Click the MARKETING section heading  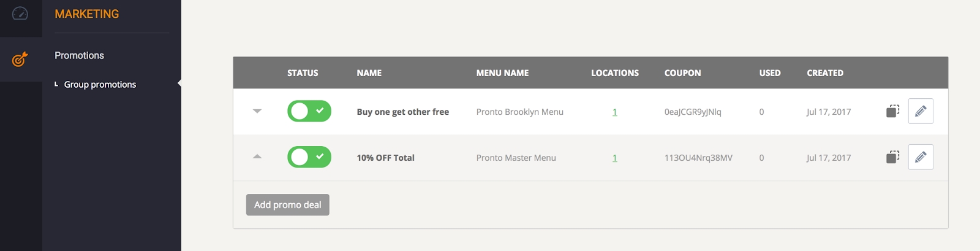(87, 14)
